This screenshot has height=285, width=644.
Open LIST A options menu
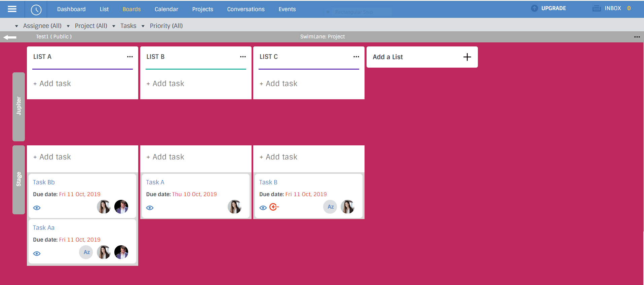coord(130,57)
